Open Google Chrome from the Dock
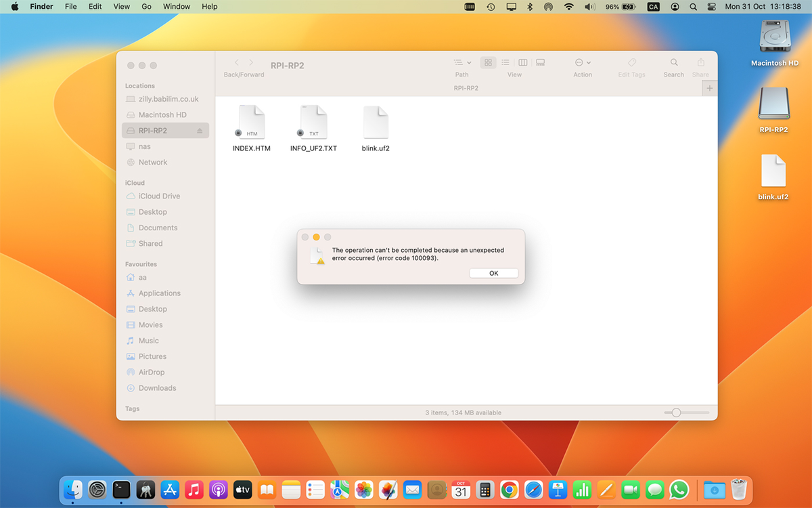The image size is (812, 508). (x=510, y=490)
